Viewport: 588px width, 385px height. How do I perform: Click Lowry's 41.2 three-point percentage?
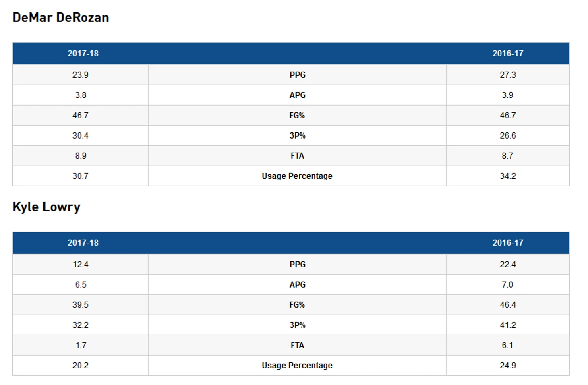[508, 325]
